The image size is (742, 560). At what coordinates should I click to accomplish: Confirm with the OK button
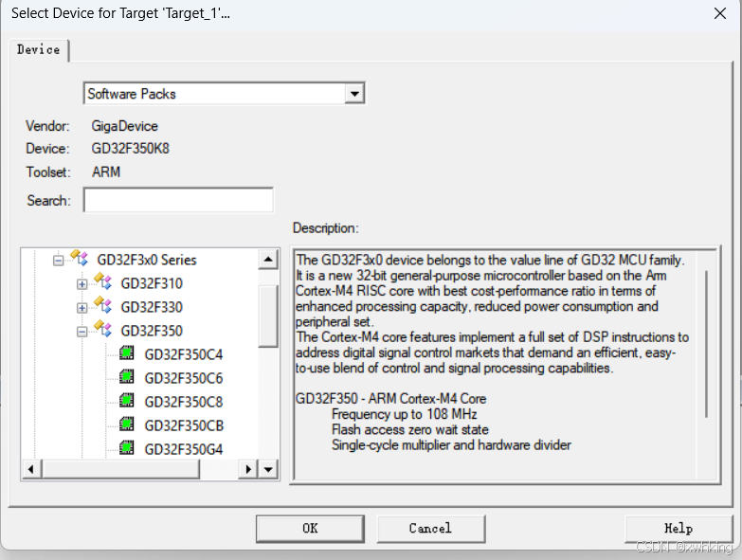point(310,529)
